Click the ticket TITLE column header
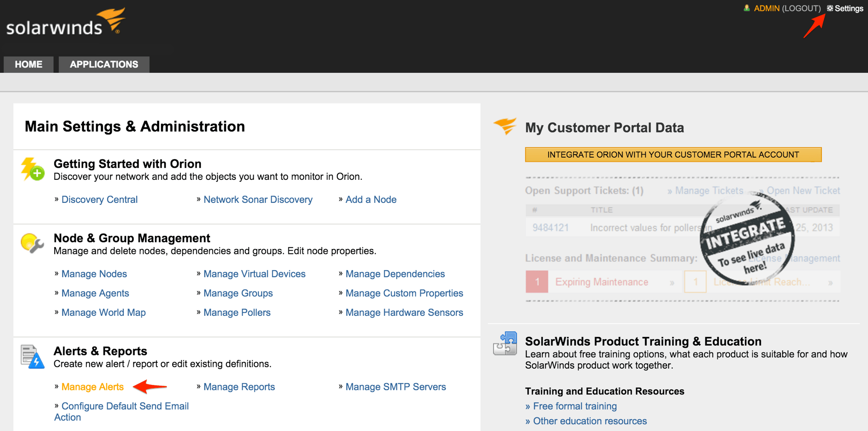The height and width of the screenshot is (431, 868). point(601,210)
